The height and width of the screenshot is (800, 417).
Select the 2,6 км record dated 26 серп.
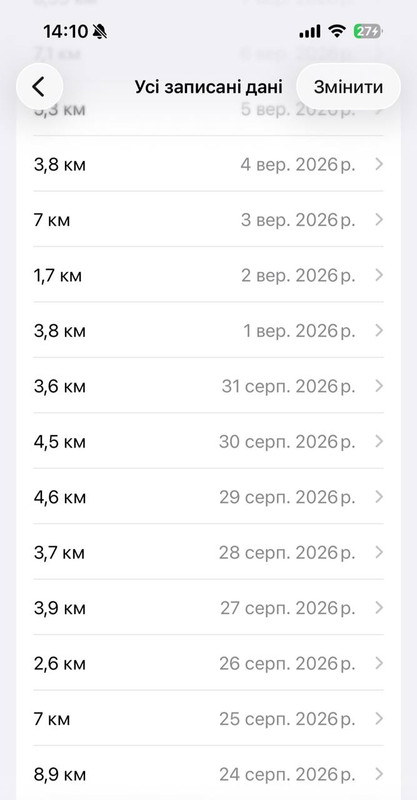[208, 663]
